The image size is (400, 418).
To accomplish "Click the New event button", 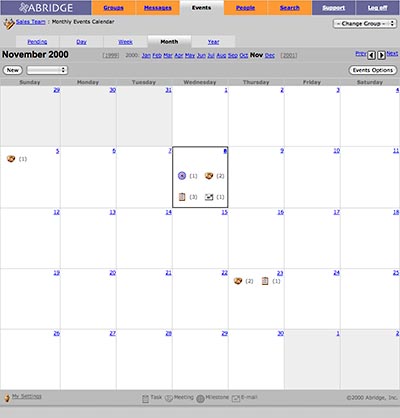I will (x=13, y=70).
